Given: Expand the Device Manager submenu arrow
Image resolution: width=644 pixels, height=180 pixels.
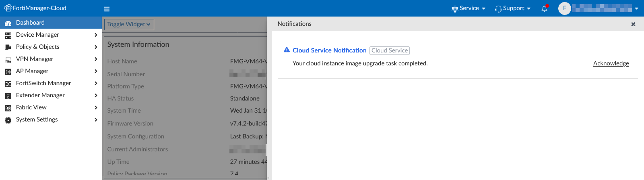Looking at the screenshot, I should point(96,35).
